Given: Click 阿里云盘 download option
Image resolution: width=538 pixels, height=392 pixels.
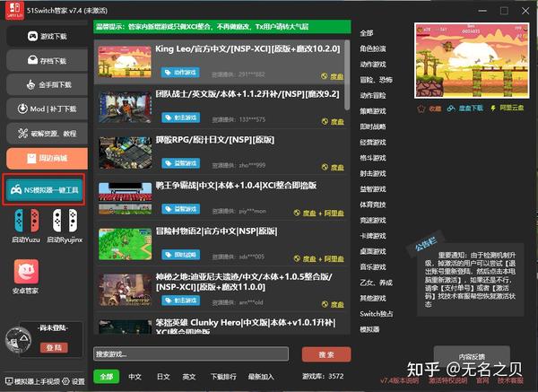Looking at the screenshot, I should pyautogui.click(x=508, y=108).
